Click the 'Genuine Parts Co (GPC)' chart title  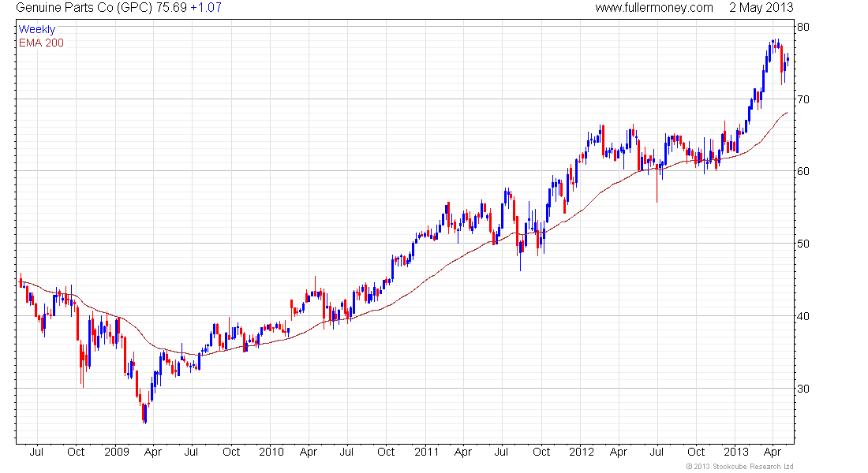pos(84,8)
